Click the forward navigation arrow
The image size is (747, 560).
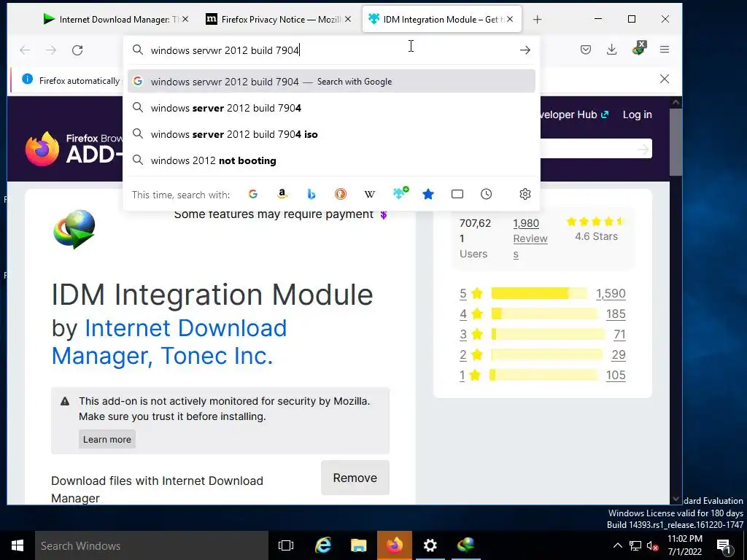tap(51, 50)
